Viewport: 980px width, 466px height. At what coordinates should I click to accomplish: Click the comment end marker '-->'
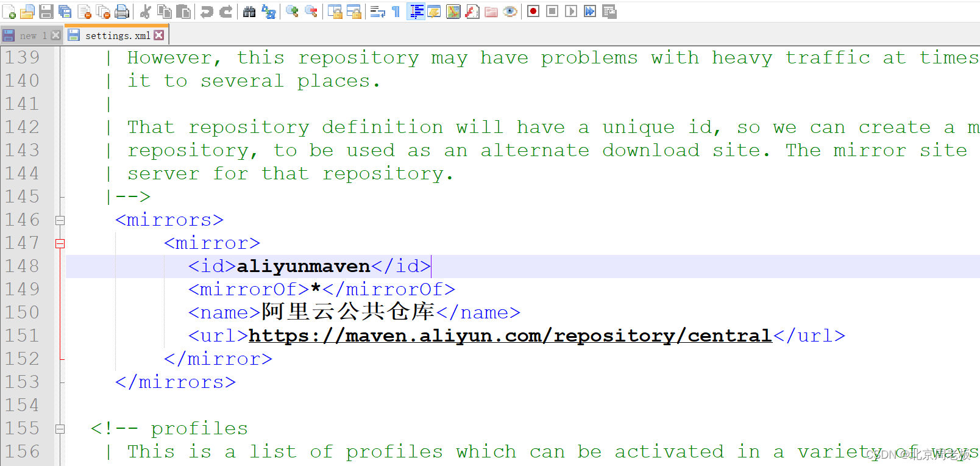pyautogui.click(x=133, y=197)
